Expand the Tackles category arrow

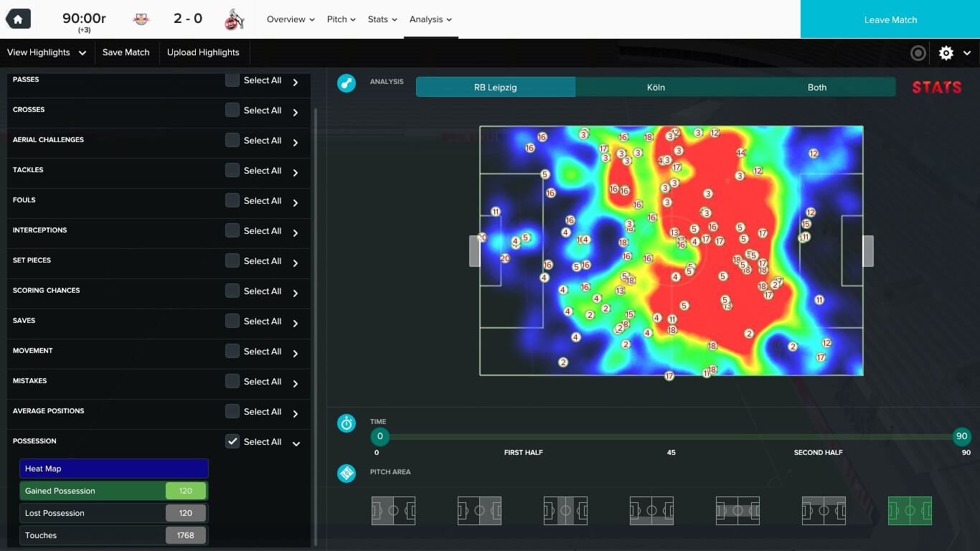coord(296,173)
